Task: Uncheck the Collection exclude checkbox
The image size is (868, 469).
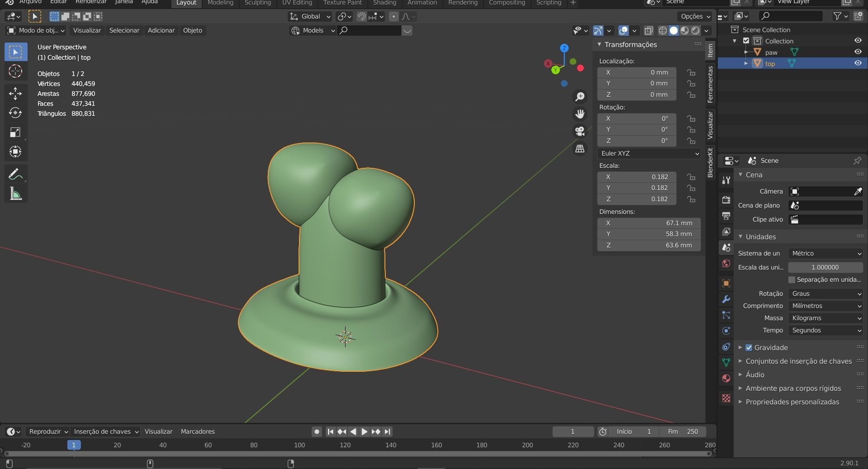Action: coord(746,41)
